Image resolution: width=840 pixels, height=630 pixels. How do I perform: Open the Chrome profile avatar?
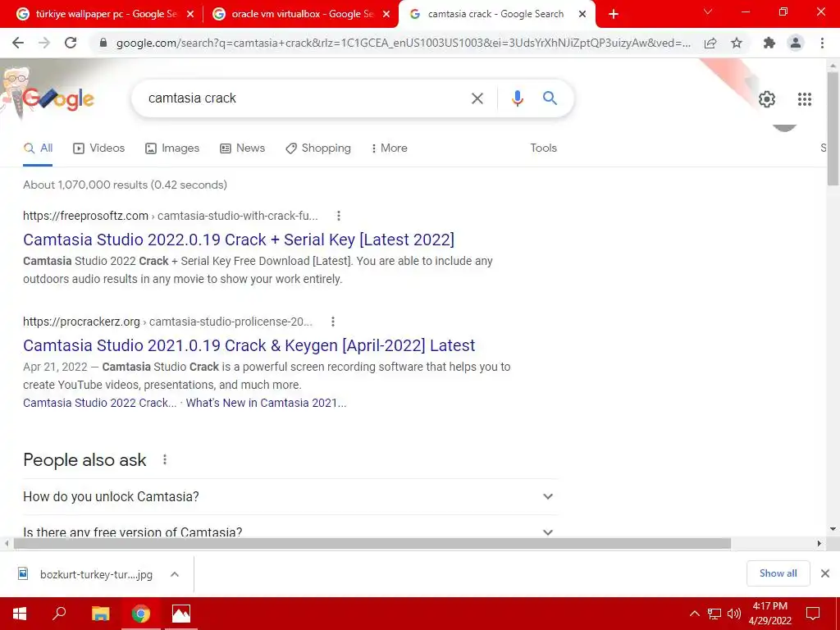pos(796,43)
